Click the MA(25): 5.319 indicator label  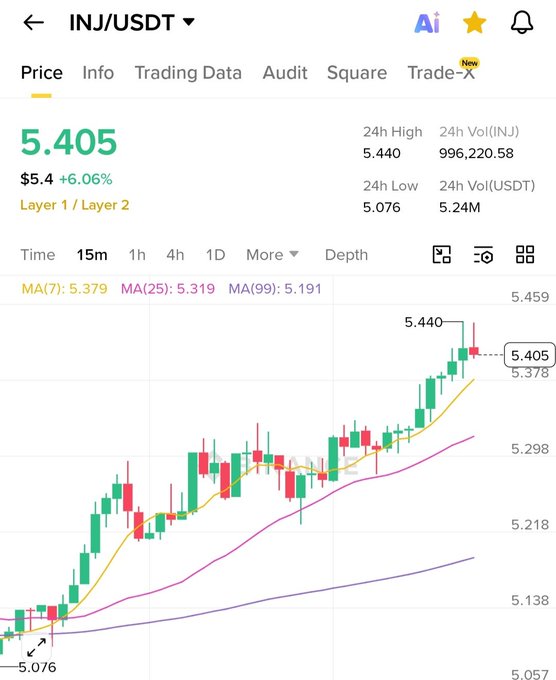(168, 288)
